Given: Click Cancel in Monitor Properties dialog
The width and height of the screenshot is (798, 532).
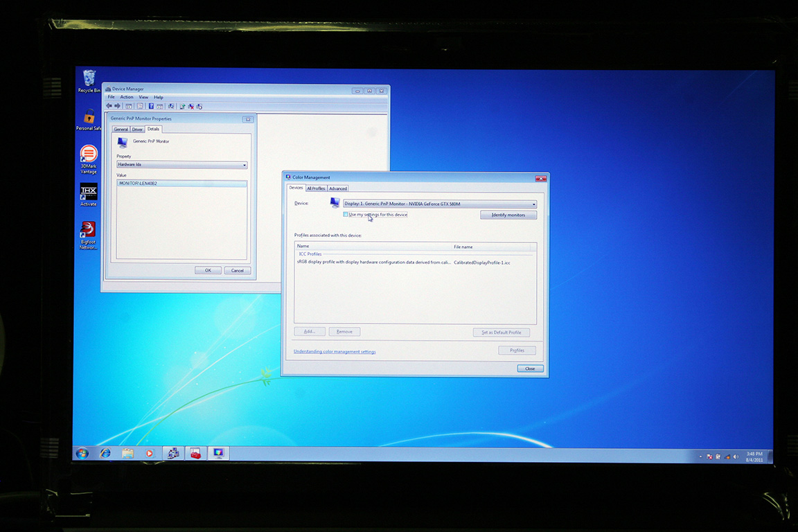Looking at the screenshot, I should tap(237, 270).
